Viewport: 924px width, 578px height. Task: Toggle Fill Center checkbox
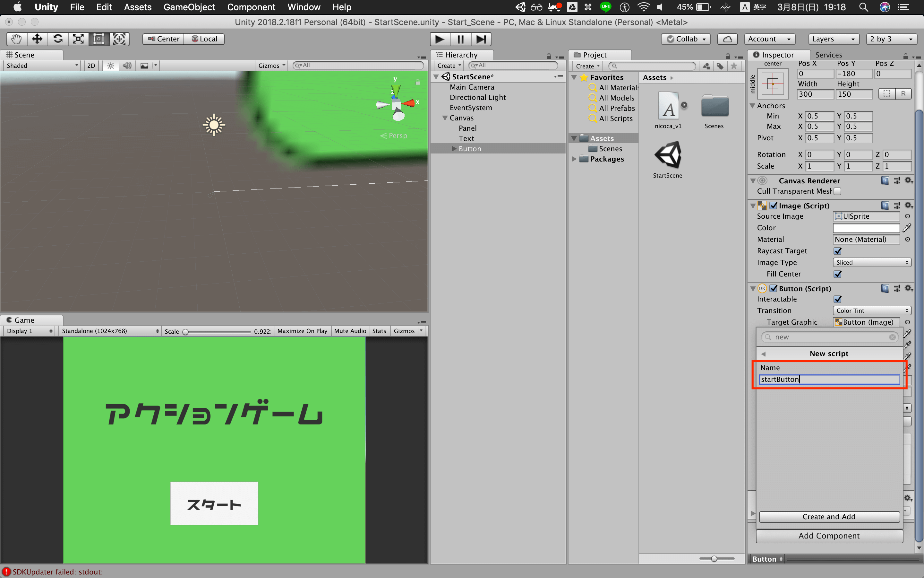pyautogui.click(x=838, y=274)
